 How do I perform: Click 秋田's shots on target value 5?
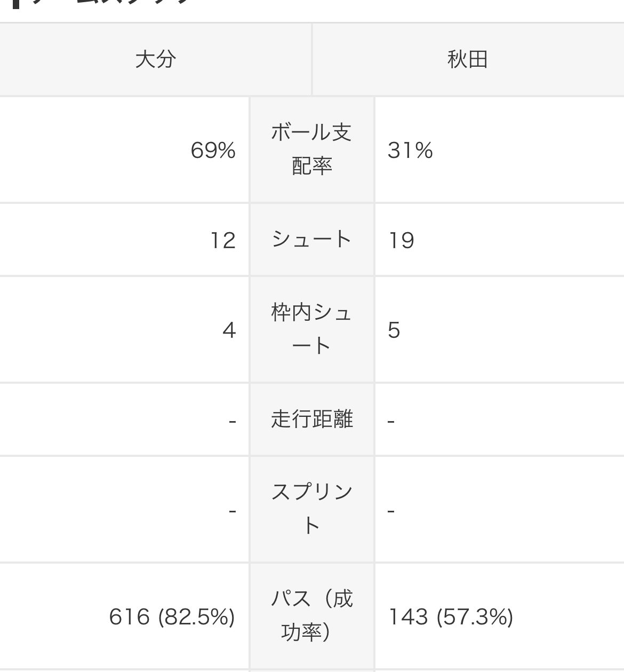tap(394, 330)
